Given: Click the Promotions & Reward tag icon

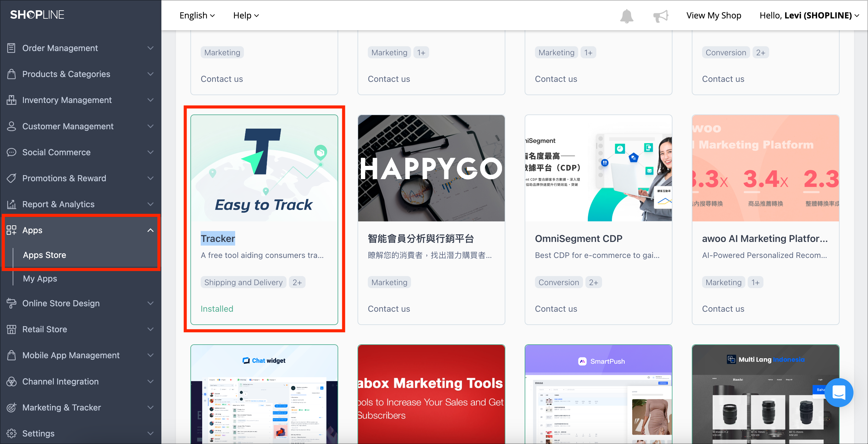Looking at the screenshot, I should (11, 178).
